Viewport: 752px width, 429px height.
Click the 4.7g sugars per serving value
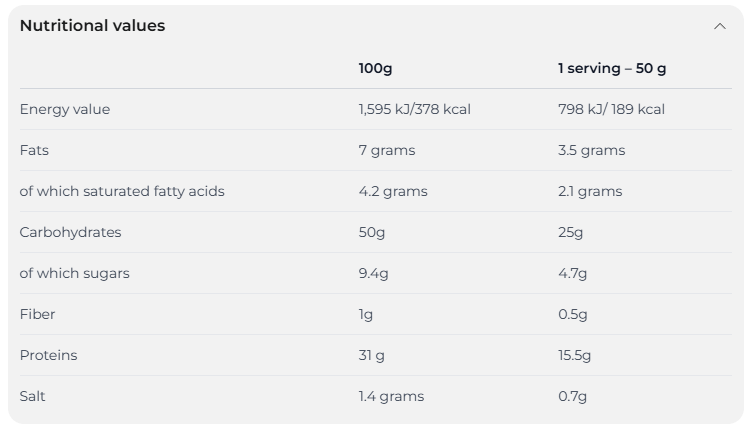tap(572, 273)
